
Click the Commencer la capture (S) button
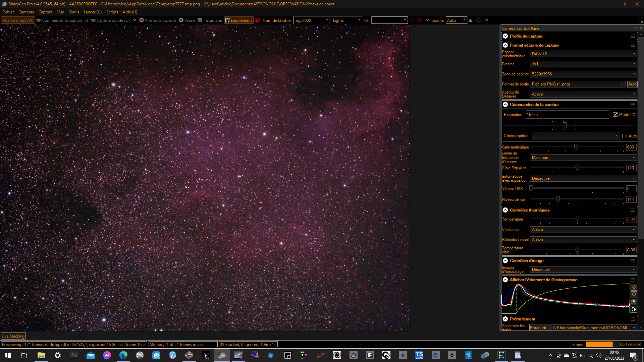point(62,20)
